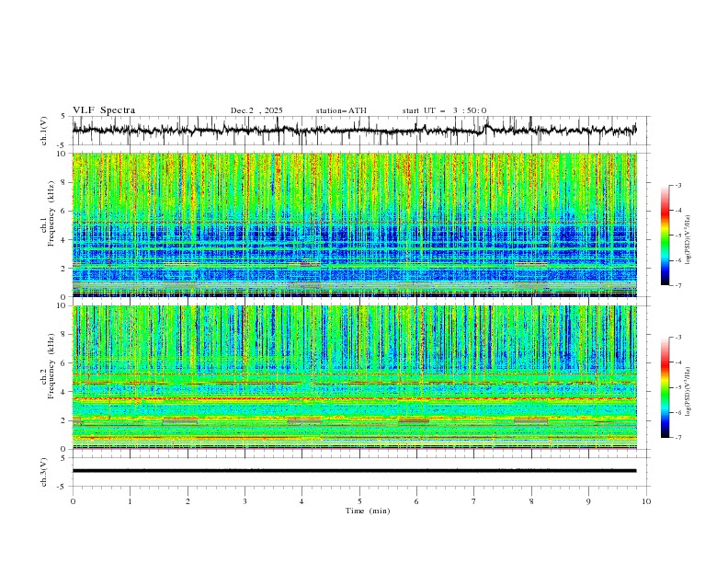Click time axis tick label '3'
This screenshot has width=728, height=563.
pyautogui.click(x=245, y=501)
